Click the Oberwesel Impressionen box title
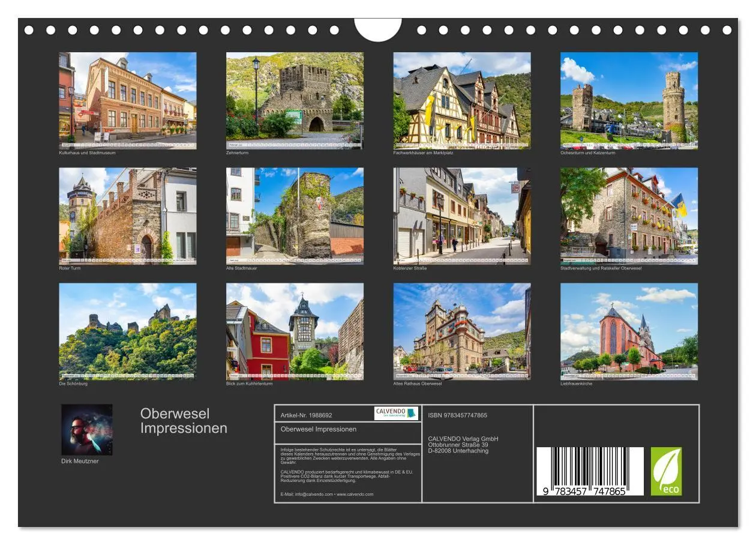The width and height of the screenshot is (756, 545). pyautogui.click(x=319, y=429)
